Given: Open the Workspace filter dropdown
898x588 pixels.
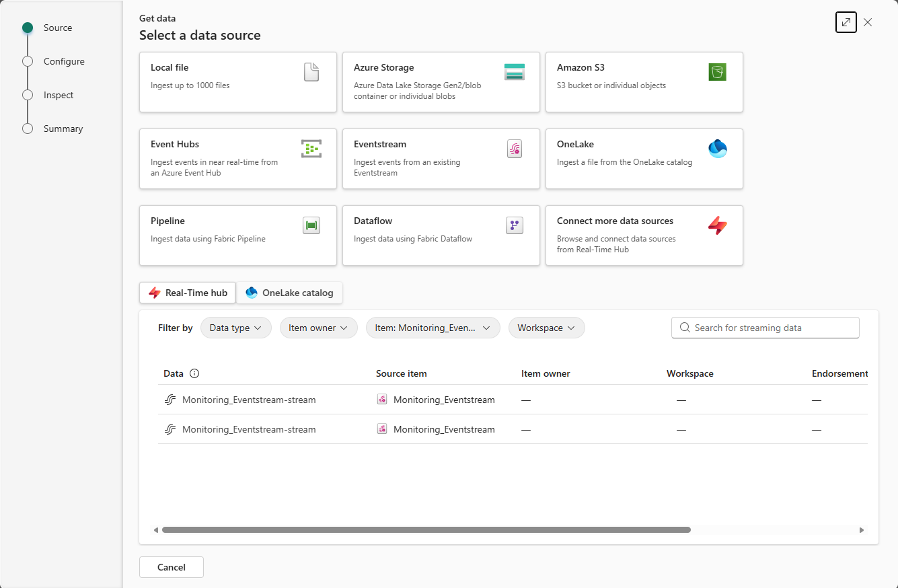Looking at the screenshot, I should click(x=546, y=328).
